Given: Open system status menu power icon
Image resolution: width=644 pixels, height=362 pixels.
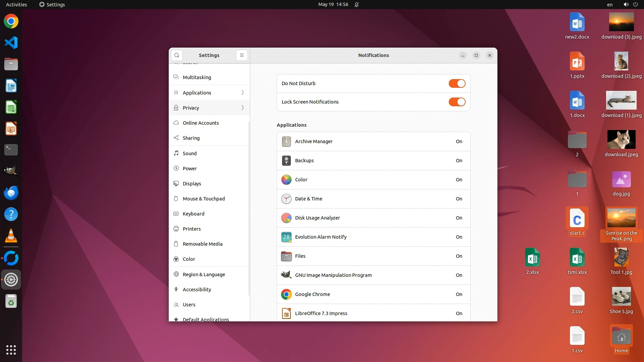Looking at the screenshot, I should coord(635,4).
